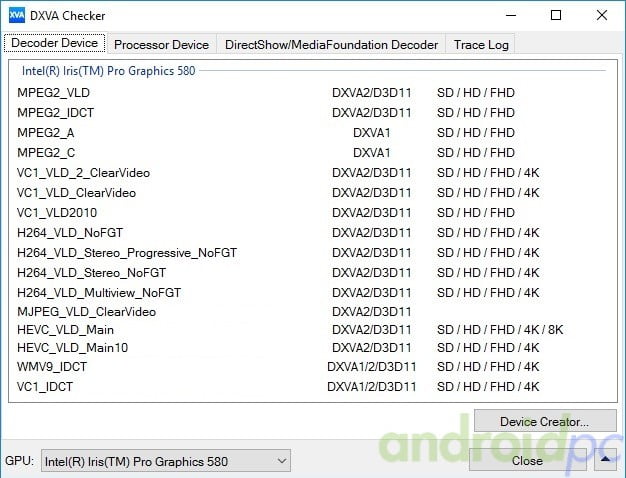Viewport: 626px width, 478px height.
Task: Click the up-arrow button beside Close
Action: tap(605, 460)
